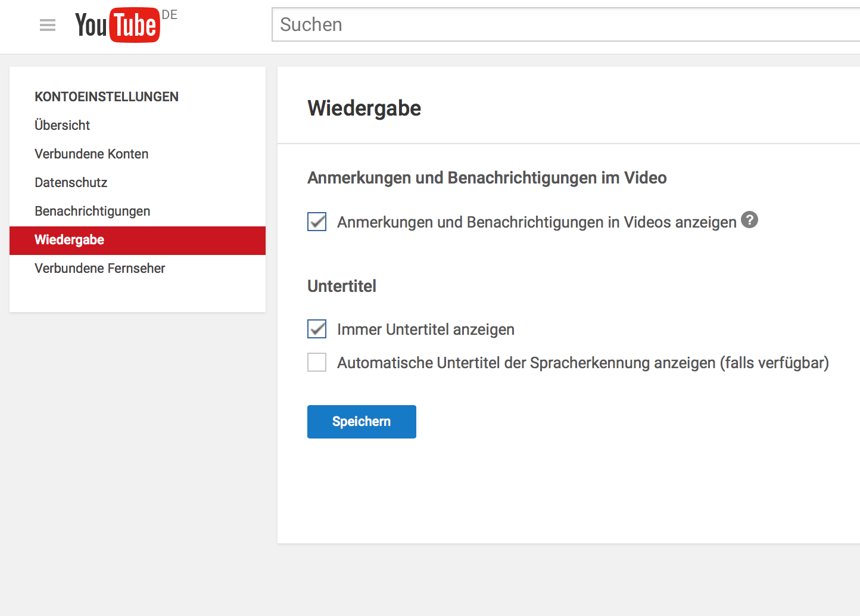Screen dimensions: 860x616
Task: Select the highlighted Wiedergabe sidebar item
Action: (x=70, y=240)
